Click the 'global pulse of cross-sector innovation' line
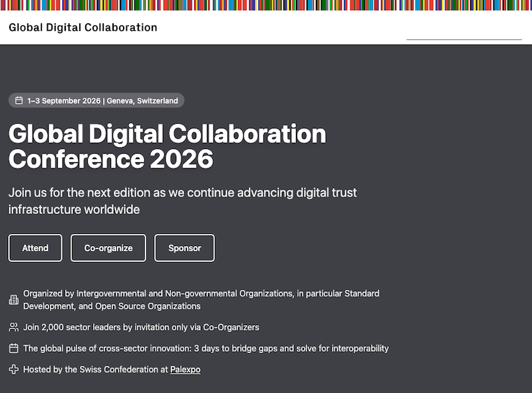Viewport: 532px width, 393px height. click(x=205, y=348)
